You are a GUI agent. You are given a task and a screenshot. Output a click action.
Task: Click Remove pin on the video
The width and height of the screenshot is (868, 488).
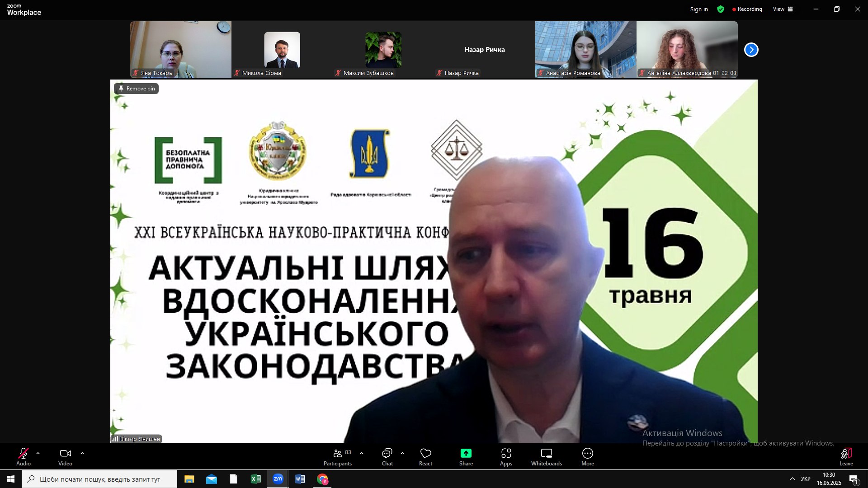coord(137,89)
